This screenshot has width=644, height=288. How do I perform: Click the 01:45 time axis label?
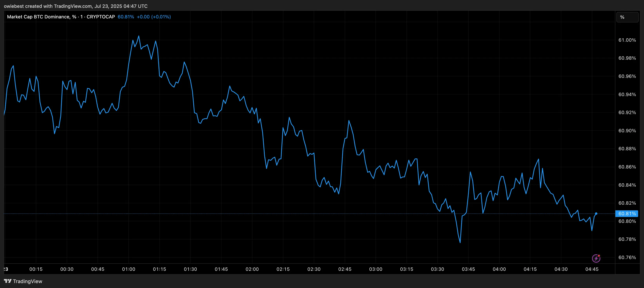(221, 269)
